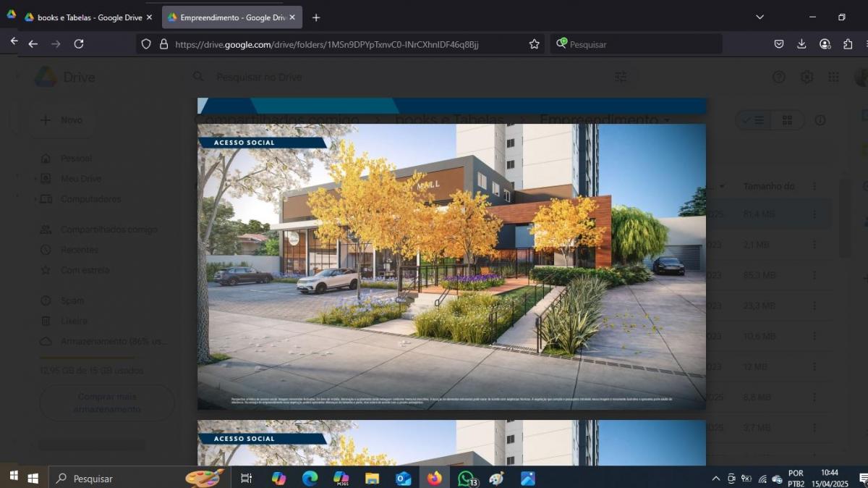Save the page to Pocket
The image size is (868, 488).
tap(779, 44)
